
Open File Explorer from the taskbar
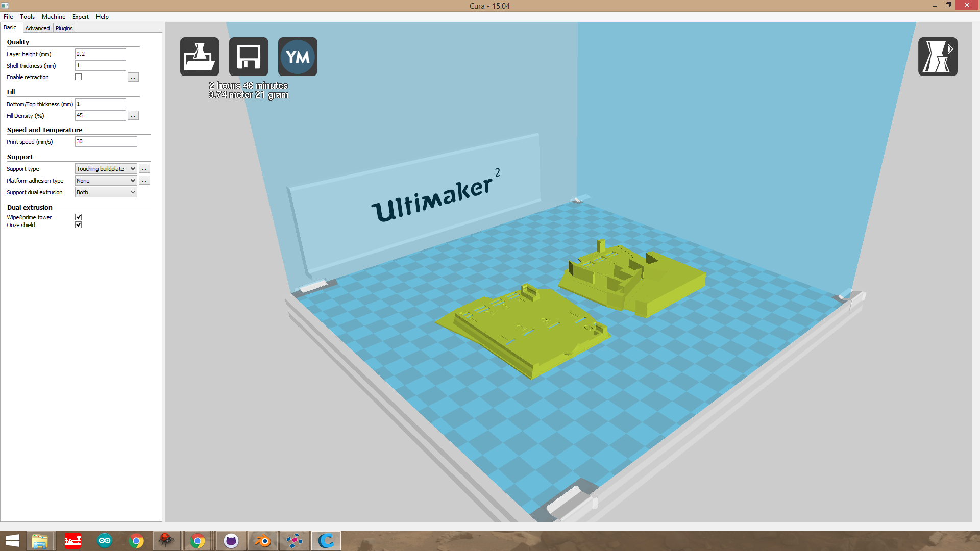(x=40, y=541)
